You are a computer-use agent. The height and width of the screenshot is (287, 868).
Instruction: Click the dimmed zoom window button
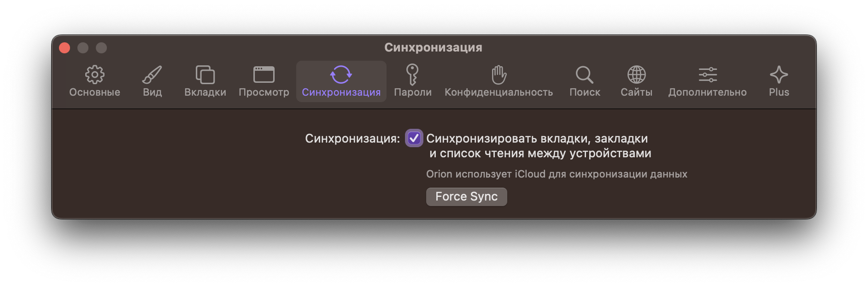[101, 48]
